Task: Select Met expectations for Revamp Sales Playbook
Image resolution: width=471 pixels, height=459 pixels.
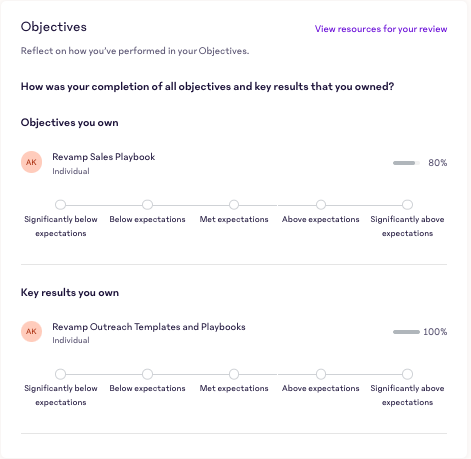Action: [x=234, y=205]
